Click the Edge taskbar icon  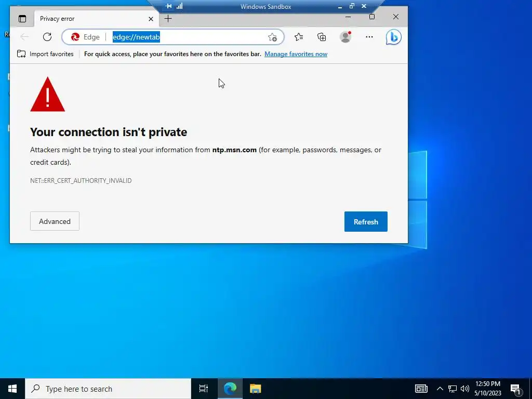click(x=230, y=389)
